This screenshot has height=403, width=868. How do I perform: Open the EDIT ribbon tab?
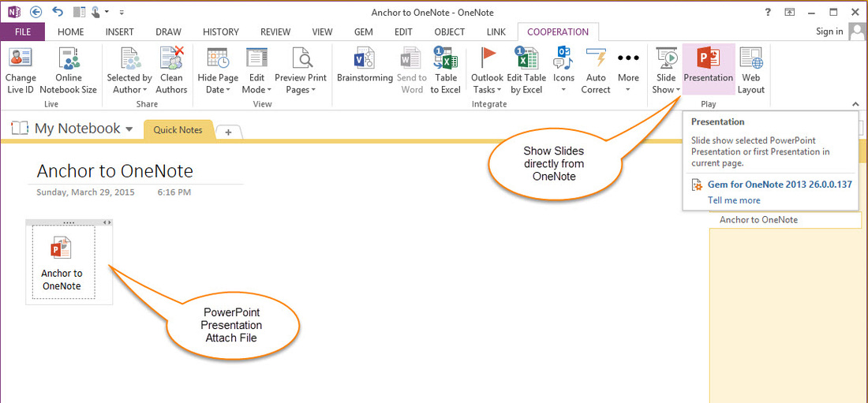[x=403, y=32]
